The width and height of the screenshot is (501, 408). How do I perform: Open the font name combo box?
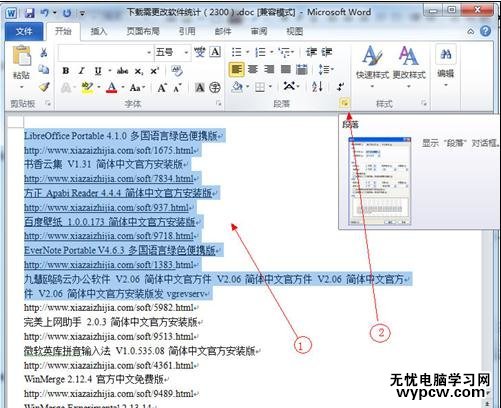105,53
